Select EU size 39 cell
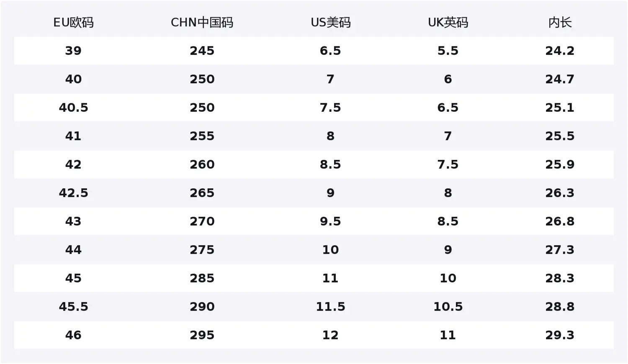 73,51
